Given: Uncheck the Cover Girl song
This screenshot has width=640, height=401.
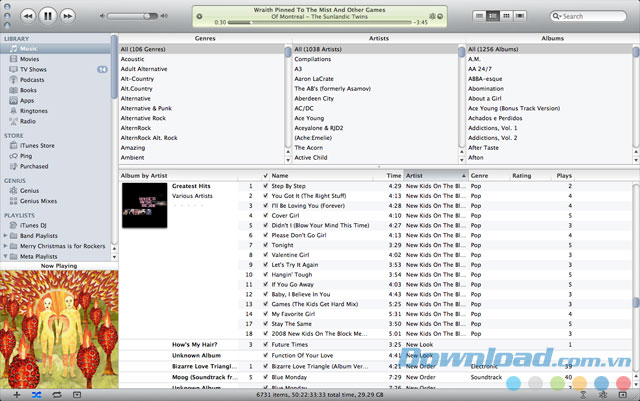Looking at the screenshot, I should [x=265, y=216].
